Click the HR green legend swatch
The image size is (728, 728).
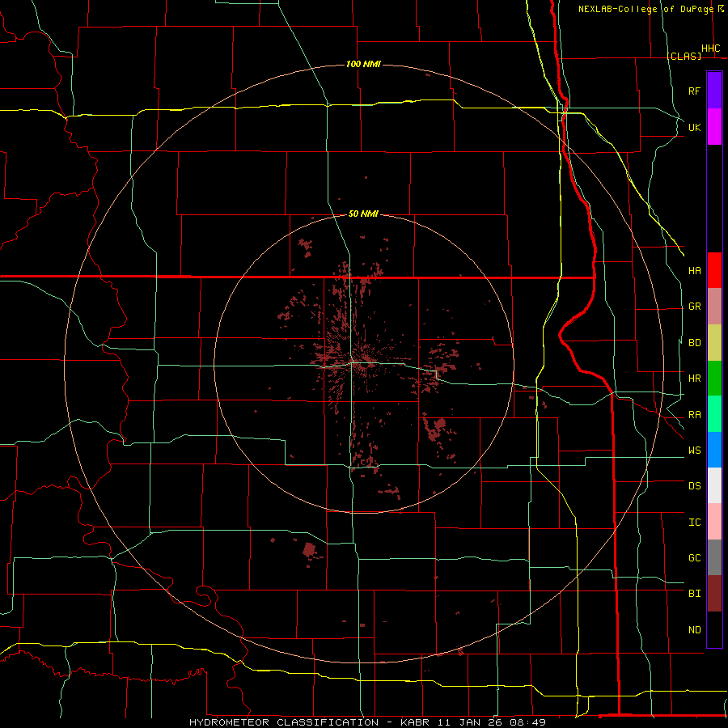pos(714,379)
